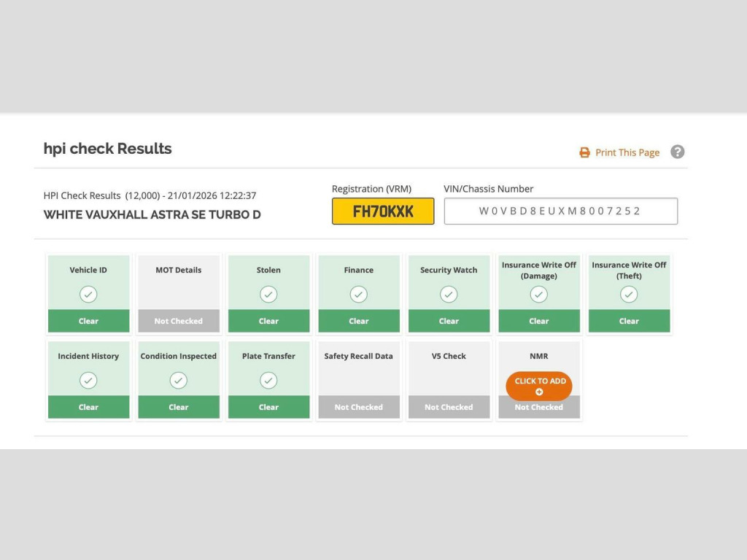Click the Security Watch tick icon
The width and height of the screenshot is (747, 560).
[449, 294]
